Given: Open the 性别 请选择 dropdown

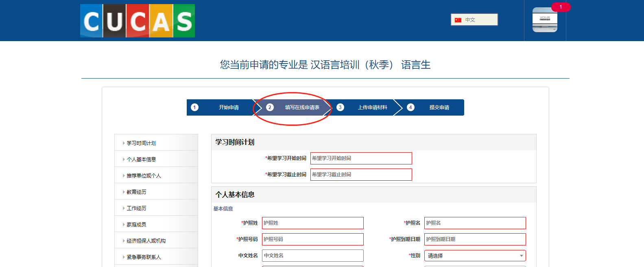Looking at the screenshot, I should [475, 256].
